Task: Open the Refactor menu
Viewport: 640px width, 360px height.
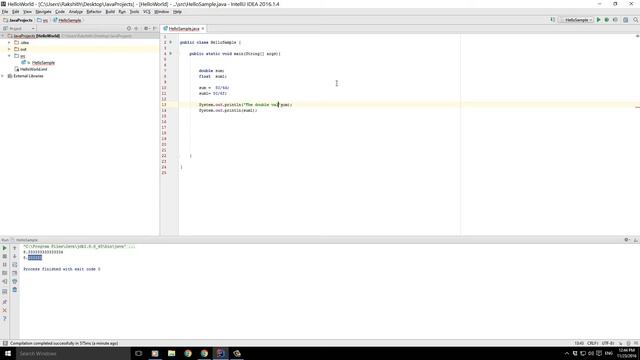Action: click(94, 12)
